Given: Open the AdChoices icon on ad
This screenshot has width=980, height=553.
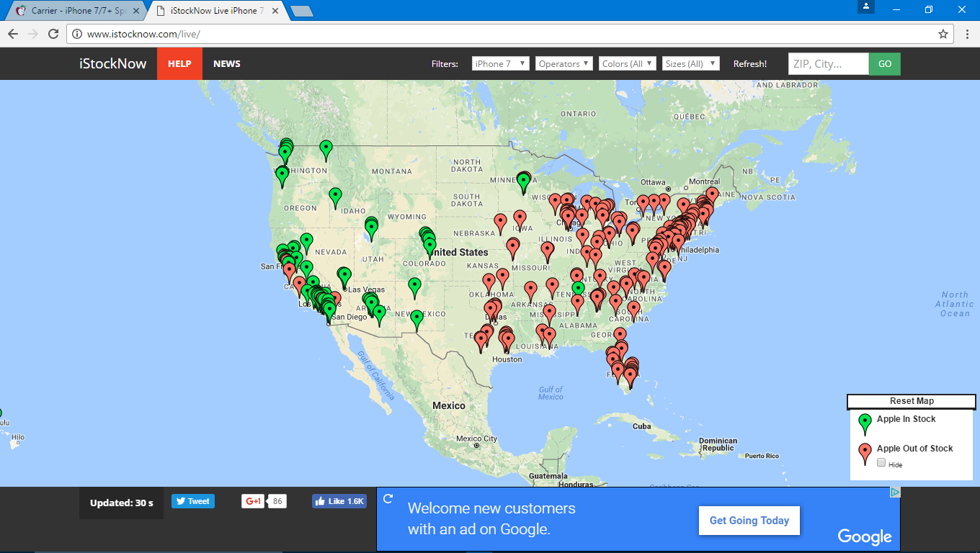Looking at the screenshot, I should (x=894, y=493).
